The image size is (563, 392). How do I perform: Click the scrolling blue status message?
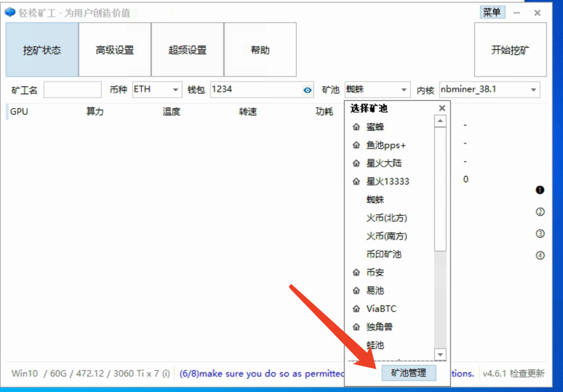pyautogui.click(x=262, y=374)
